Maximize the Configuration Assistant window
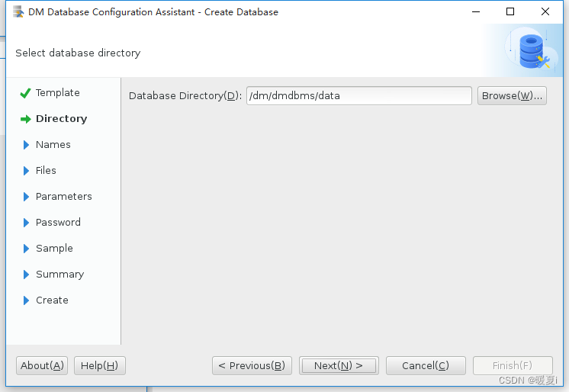Viewport: 569px width, 392px height. coord(510,12)
